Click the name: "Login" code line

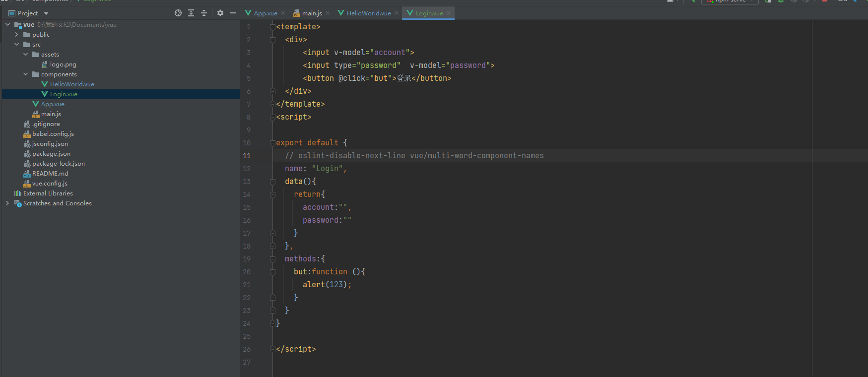click(x=316, y=169)
